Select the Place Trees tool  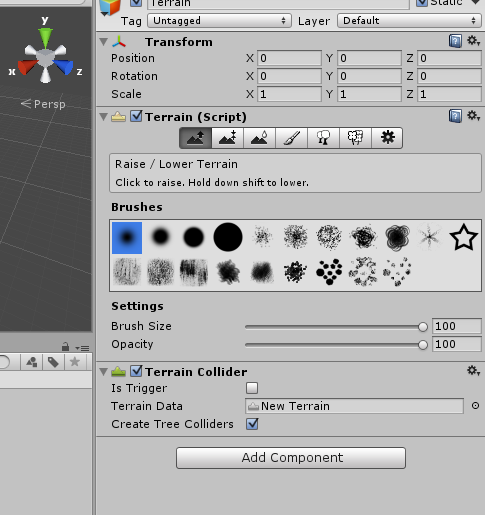(x=323, y=138)
